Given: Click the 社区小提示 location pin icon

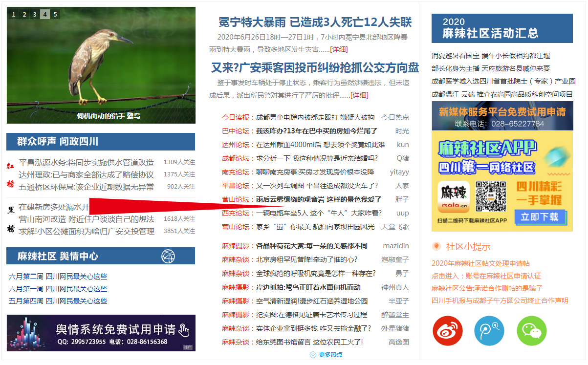Looking at the screenshot, I should (x=436, y=246).
